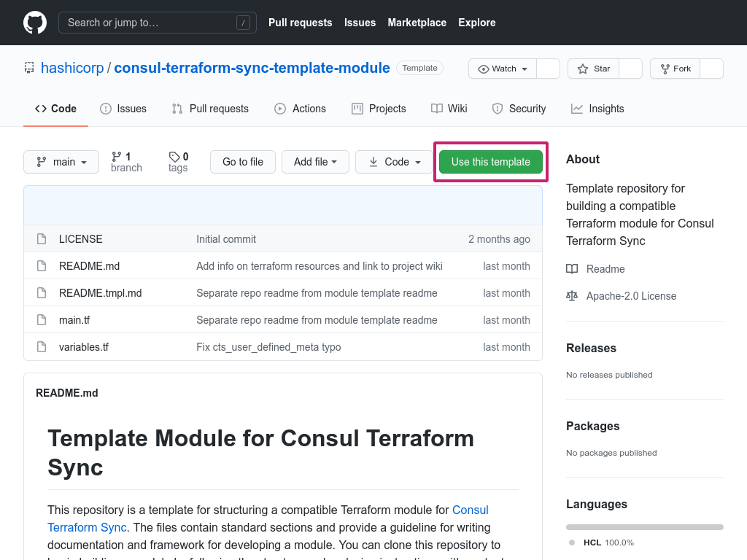
Task: Open Explore in top navigation
Action: (x=477, y=23)
